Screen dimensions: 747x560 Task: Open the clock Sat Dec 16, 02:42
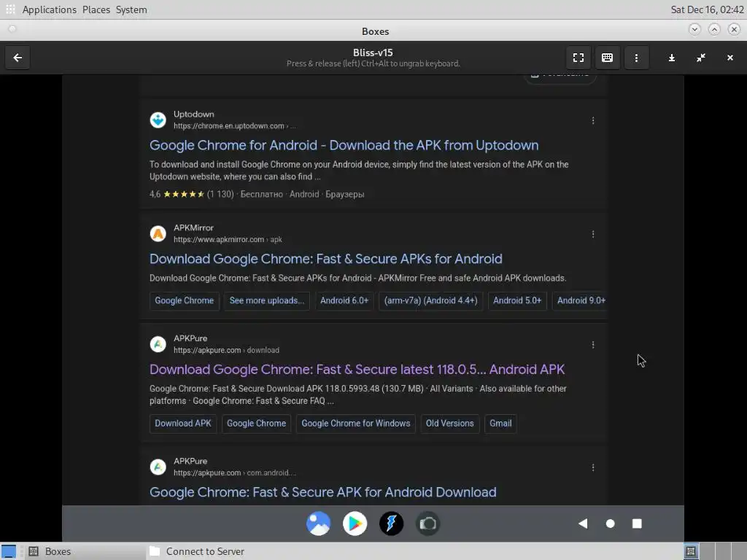[x=707, y=9]
